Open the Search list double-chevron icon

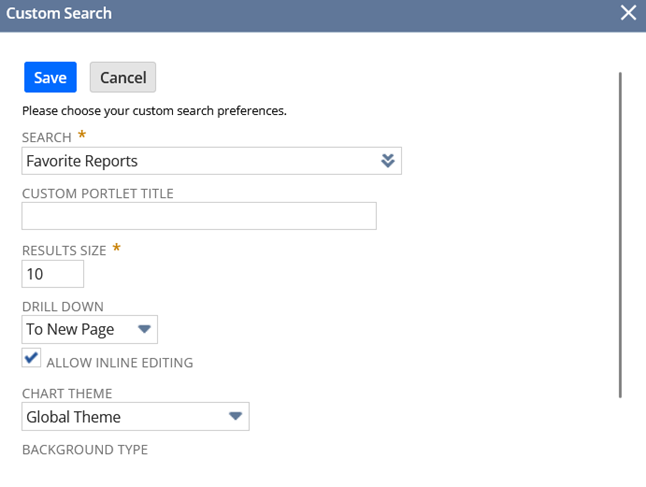pos(388,161)
